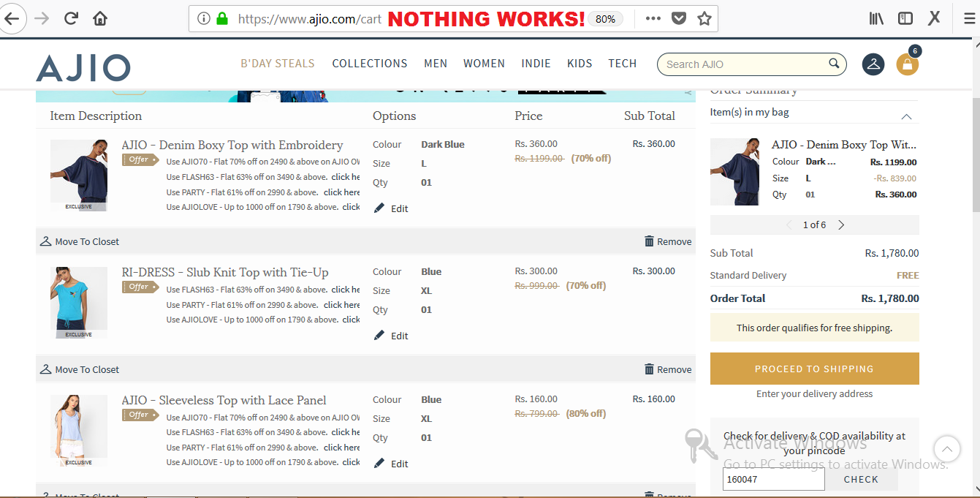Click the search magnifier in the AJIO search bar
This screenshot has width=980, height=498.
point(834,64)
